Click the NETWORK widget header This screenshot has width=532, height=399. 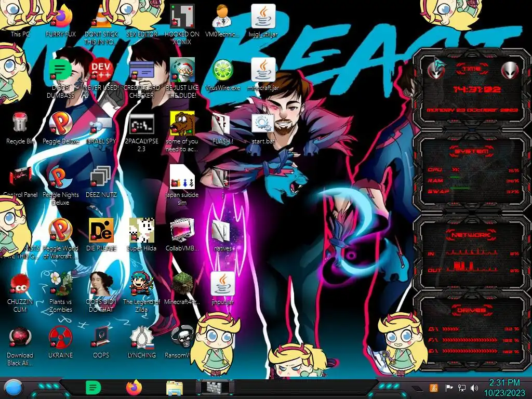point(471,234)
